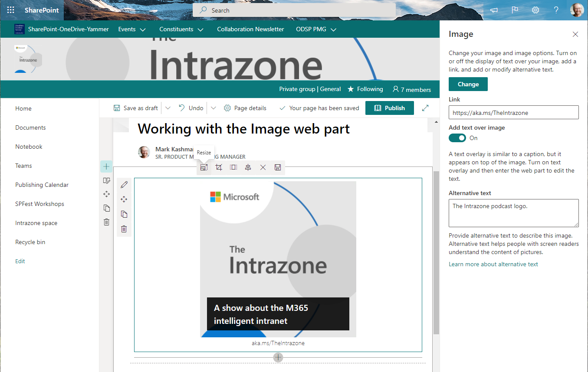
Task: Open the Undo dropdown arrow
Action: point(213,108)
